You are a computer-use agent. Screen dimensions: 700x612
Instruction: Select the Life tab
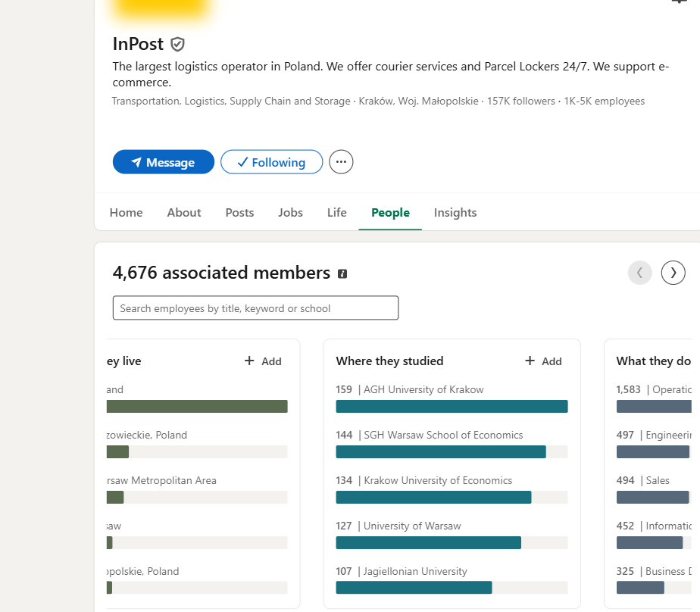pos(336,213)
